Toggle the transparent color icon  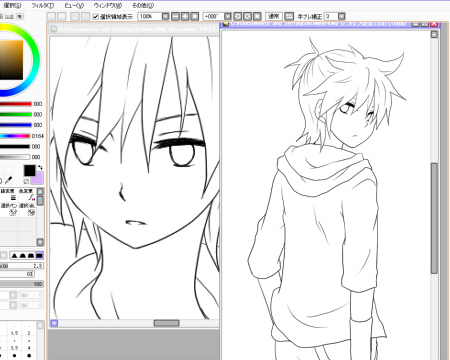26,181
